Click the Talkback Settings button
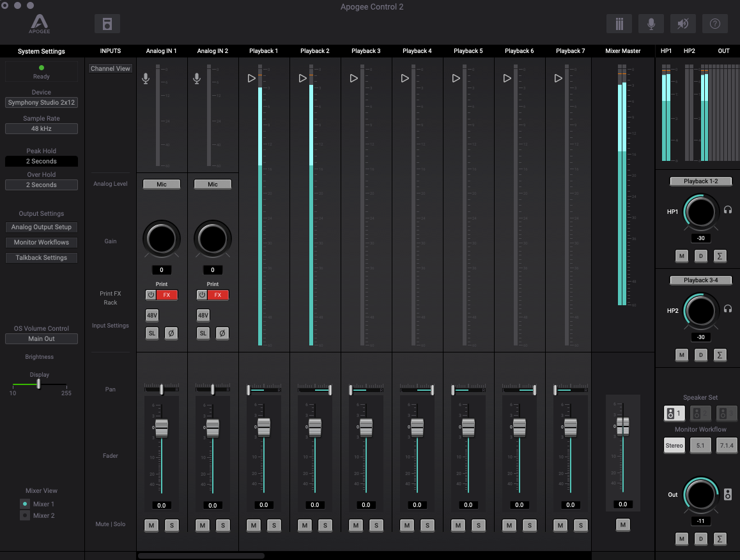 42,258
